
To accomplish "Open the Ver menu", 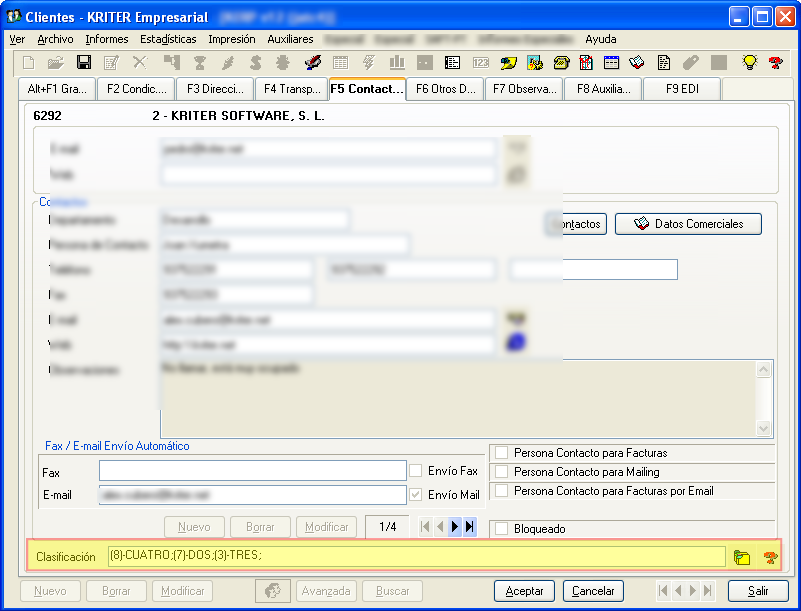I will (x=17, y=39).
